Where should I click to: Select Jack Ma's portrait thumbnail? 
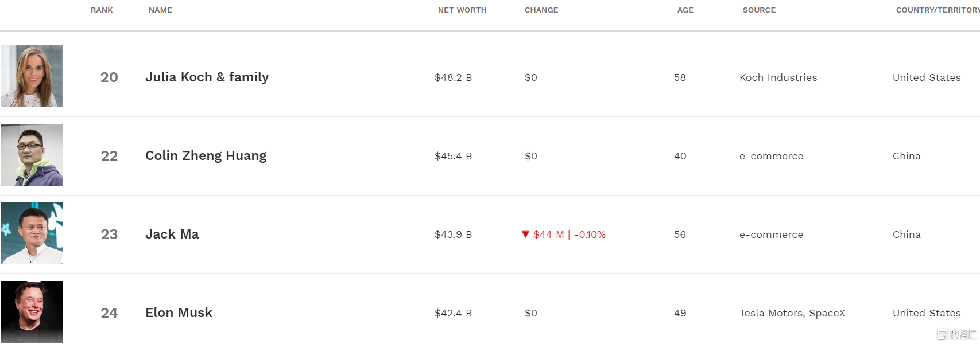32,233
